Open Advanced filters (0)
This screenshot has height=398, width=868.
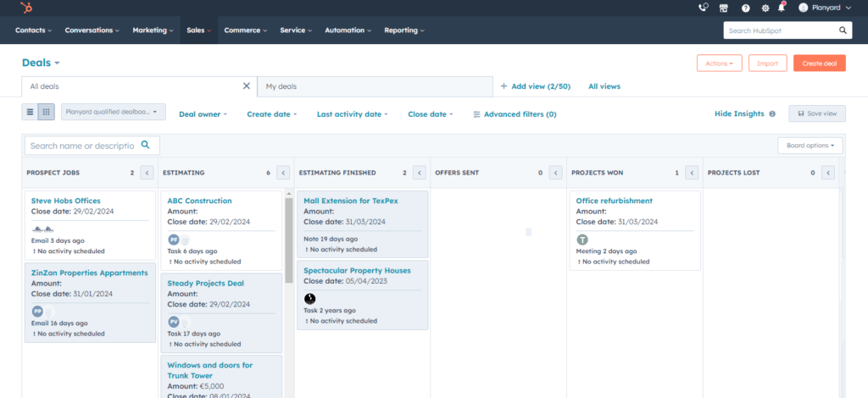(x=515, y=113)
